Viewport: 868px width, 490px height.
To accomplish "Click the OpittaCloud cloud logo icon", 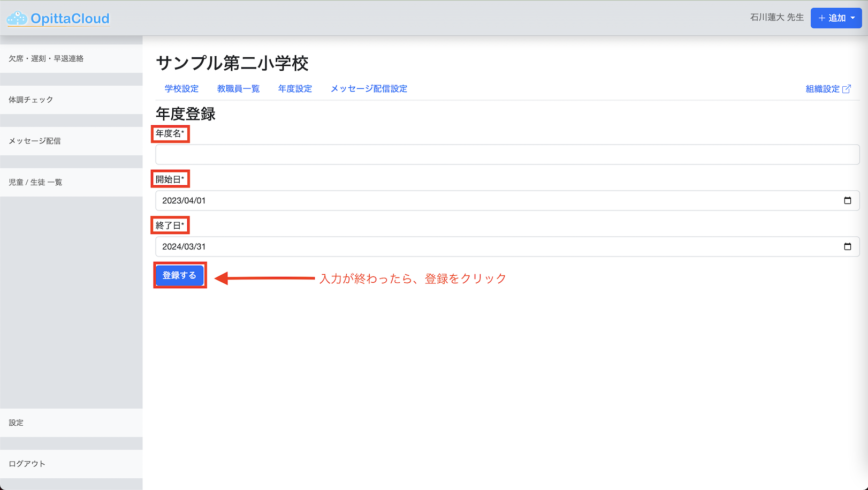I will (17, 19).
